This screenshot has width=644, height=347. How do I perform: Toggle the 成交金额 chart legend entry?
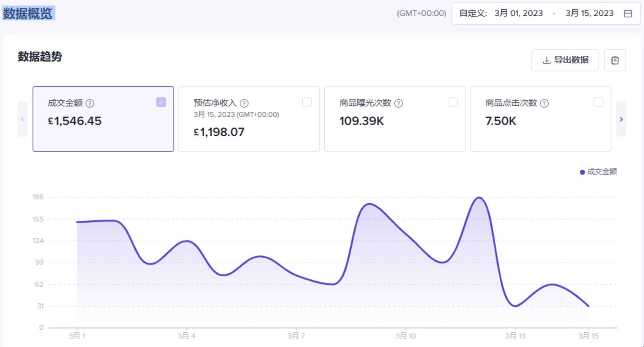(598, 172)
